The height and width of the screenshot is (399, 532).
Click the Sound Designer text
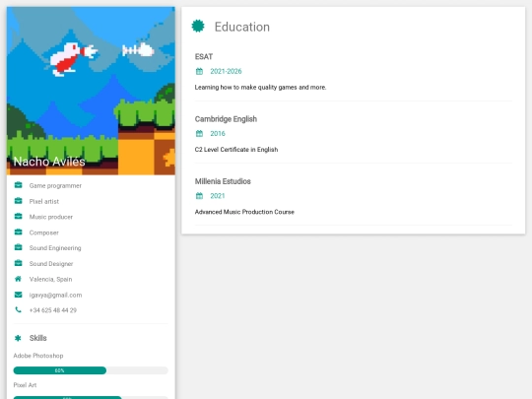51,264
